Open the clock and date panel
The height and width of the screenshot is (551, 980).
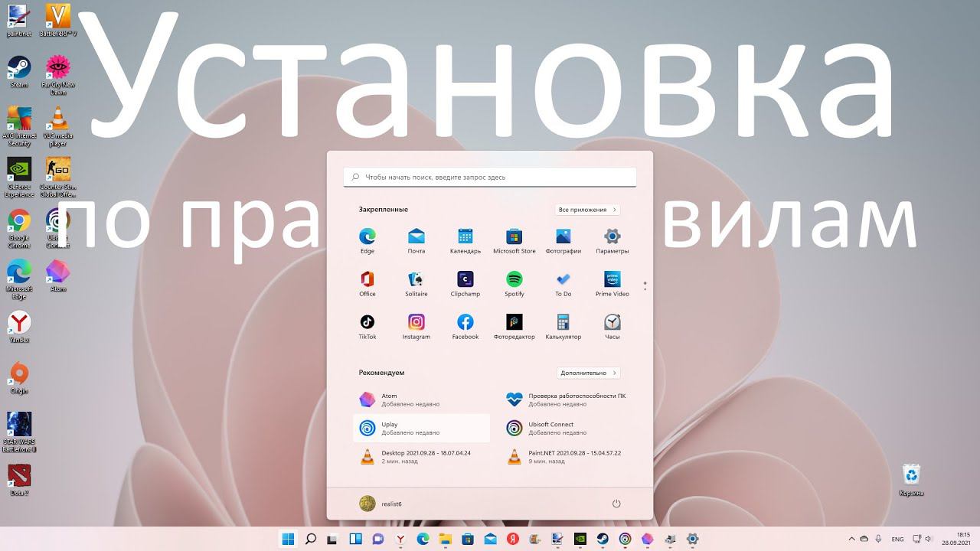coord(956,539)
